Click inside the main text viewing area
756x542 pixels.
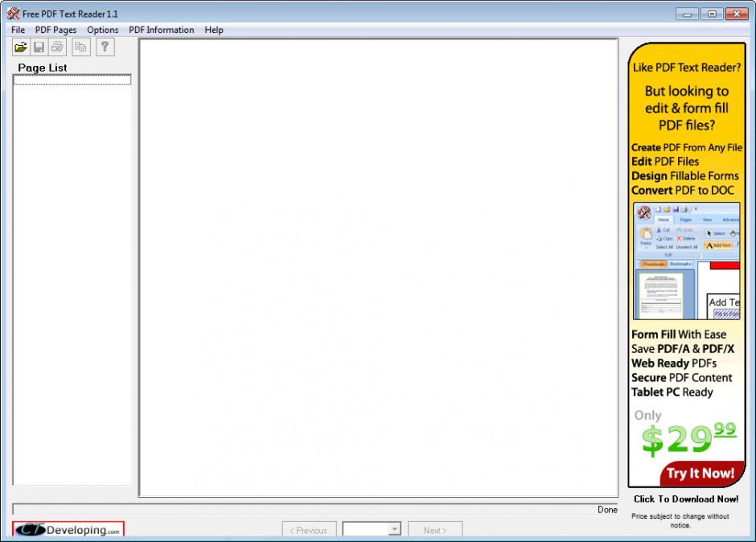pos(379,268)
